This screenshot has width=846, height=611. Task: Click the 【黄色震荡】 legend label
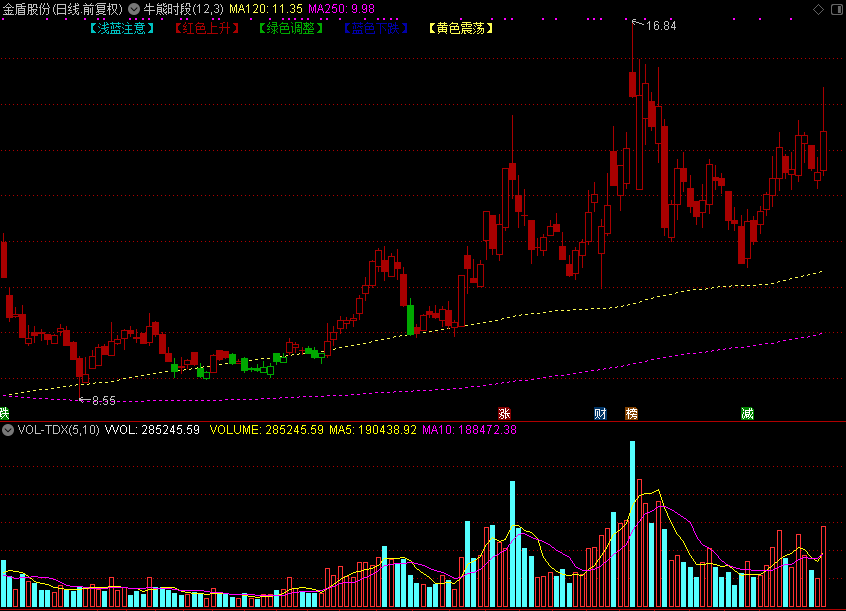tap(461, 29)
